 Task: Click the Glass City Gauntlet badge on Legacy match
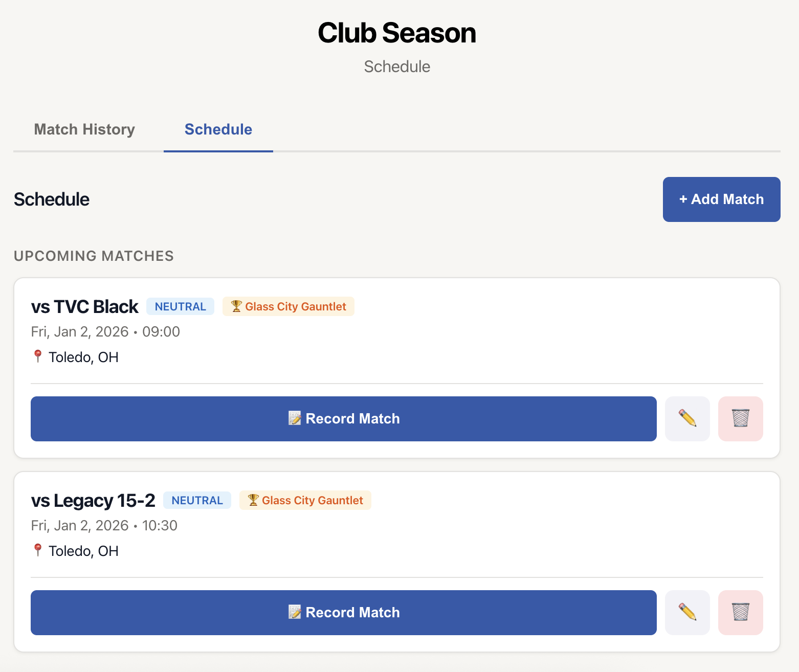pyautogui.click(x=305, y=500)
